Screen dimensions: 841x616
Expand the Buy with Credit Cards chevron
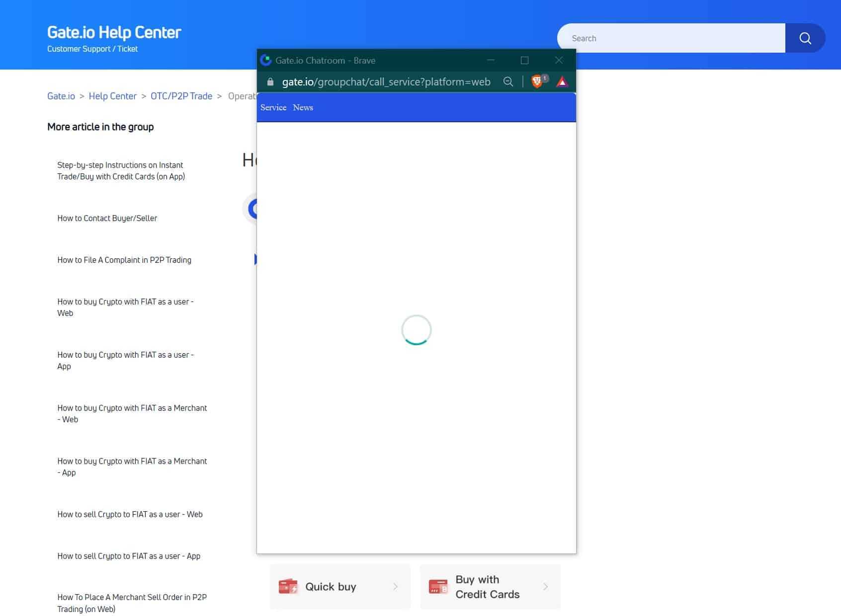tap(545, 587)
